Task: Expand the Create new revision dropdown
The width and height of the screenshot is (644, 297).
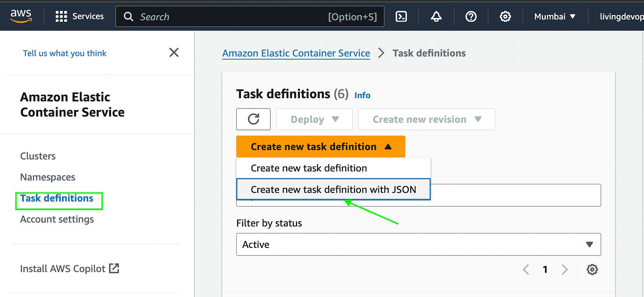Action: click(x=426, y=119)
